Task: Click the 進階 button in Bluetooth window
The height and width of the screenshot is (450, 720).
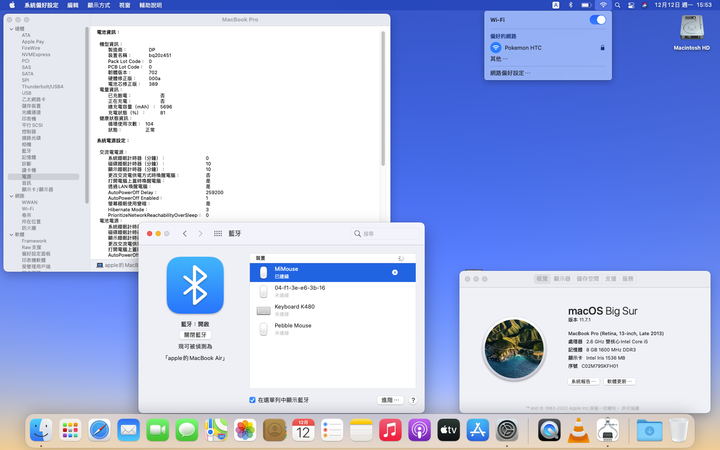Action: [390, 400]
